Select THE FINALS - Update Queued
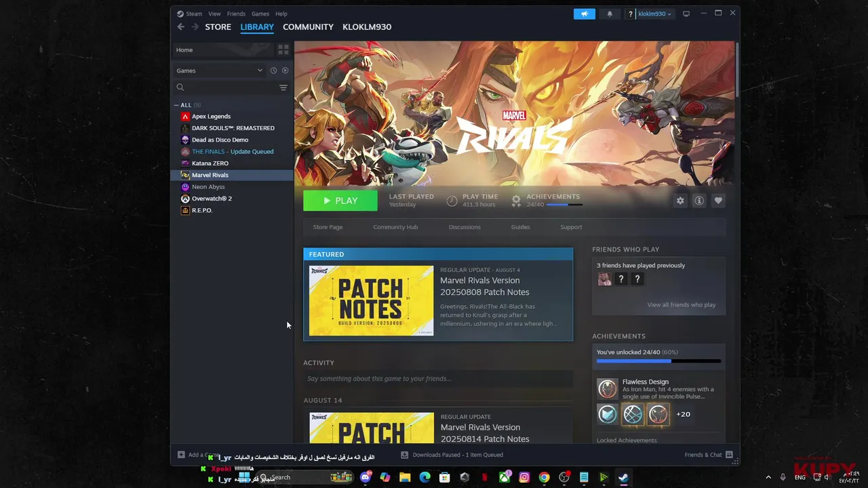This screenshot has width=868, height=488. pyautogui.click(x=232, y=152)
